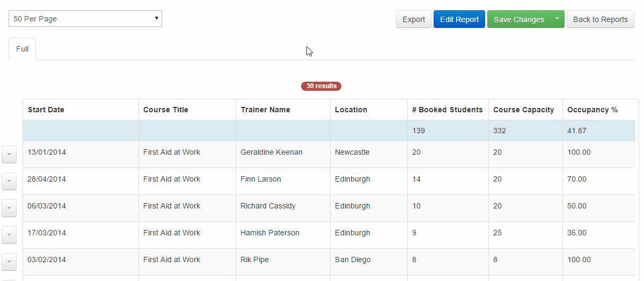Open row menu for 13/01/2014 course
This screenshot has width=644, height=281.
tap(9, 154)
